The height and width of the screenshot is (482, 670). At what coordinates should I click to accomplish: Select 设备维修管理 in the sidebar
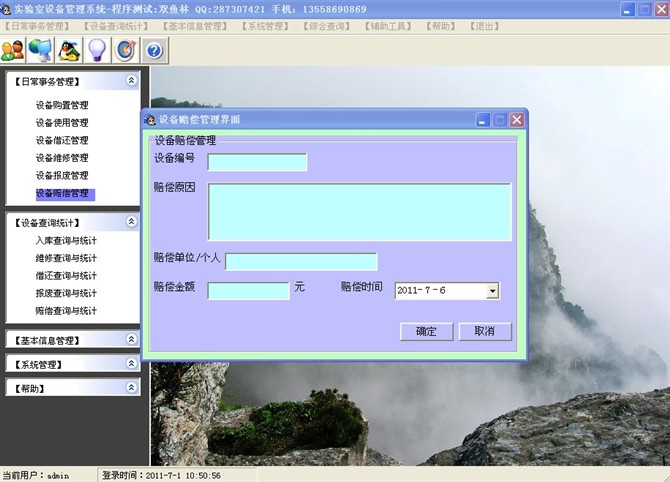pyautogui.click(x=62, y=158)
